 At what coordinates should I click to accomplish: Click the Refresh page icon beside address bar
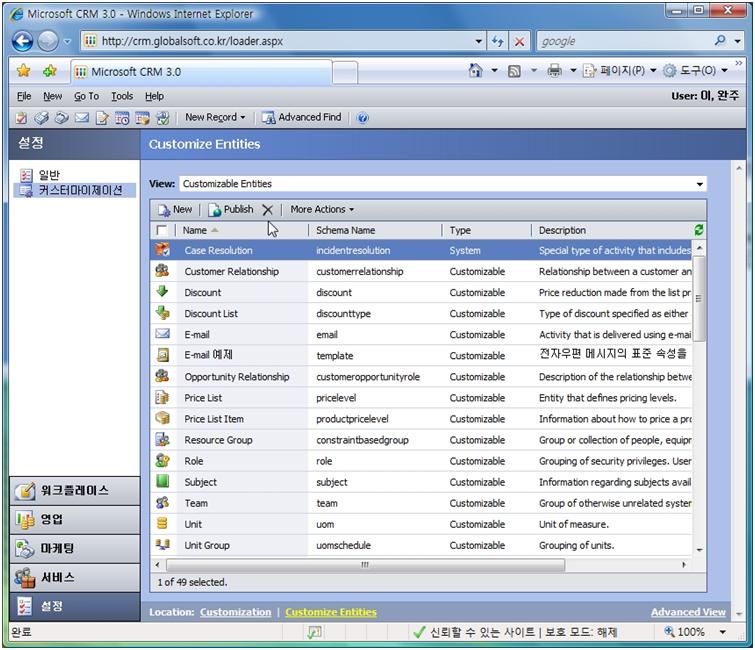point(497,41)
